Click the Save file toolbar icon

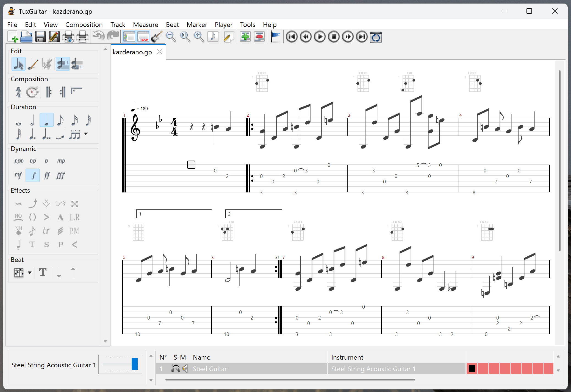[x=40, y=37]
